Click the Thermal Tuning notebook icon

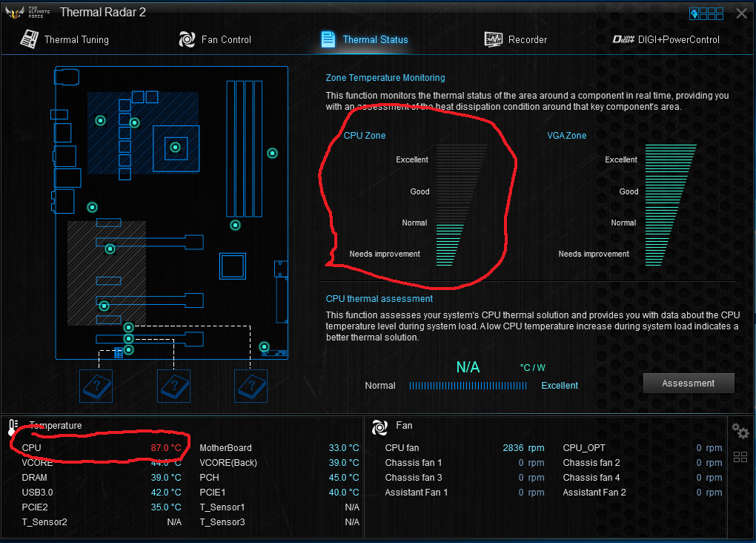29,39
